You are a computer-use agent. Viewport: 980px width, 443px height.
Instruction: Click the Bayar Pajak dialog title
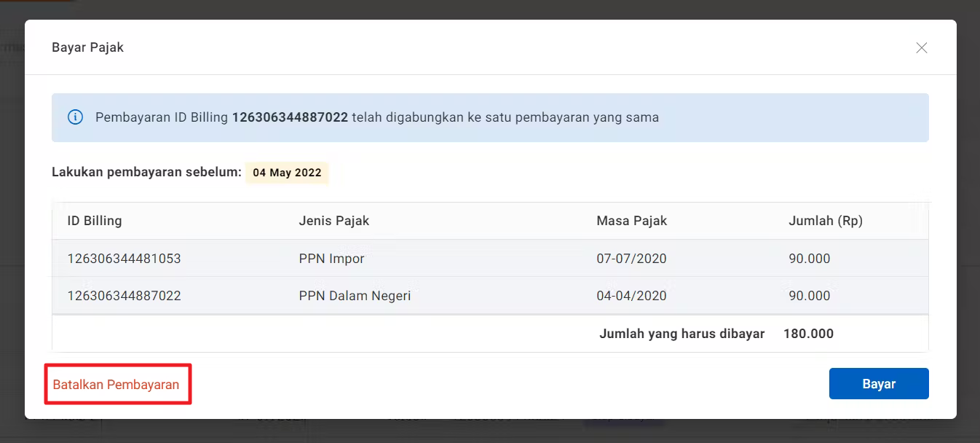pos(87,47)
